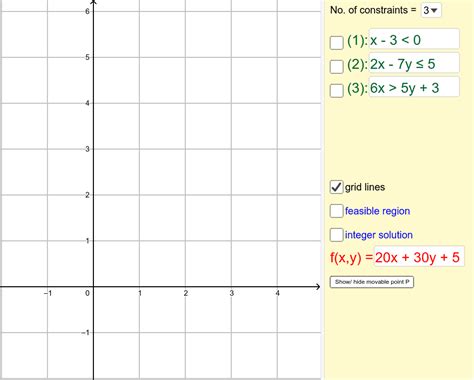Check the constraint (1) checkbox
474x380 pixels.
tap(336, 43)
